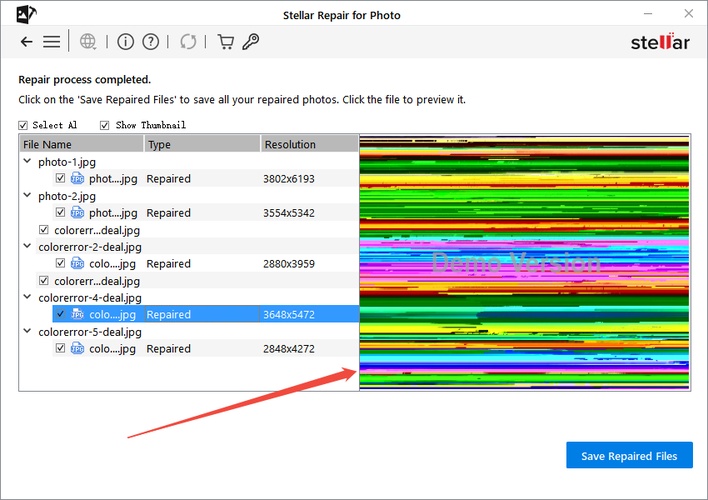
Task: Open the language globe icon
Action: [88, 42]
